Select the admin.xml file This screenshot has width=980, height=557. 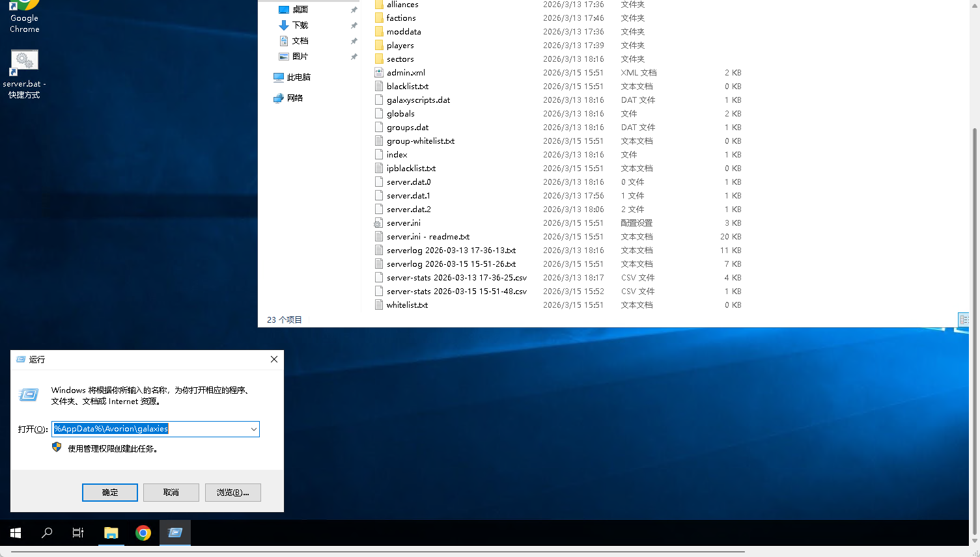click(x=405, y=73)
